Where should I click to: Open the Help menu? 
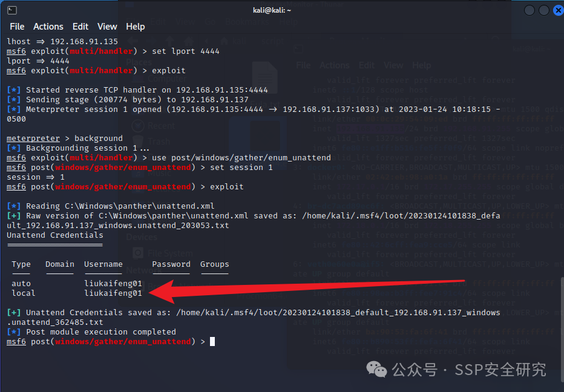pyautogui.click(x=135, y=27)
